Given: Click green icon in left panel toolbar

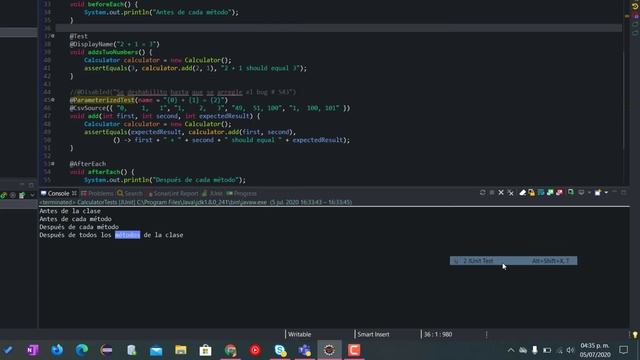Looking at the screenshot, I should pos(4,196).
